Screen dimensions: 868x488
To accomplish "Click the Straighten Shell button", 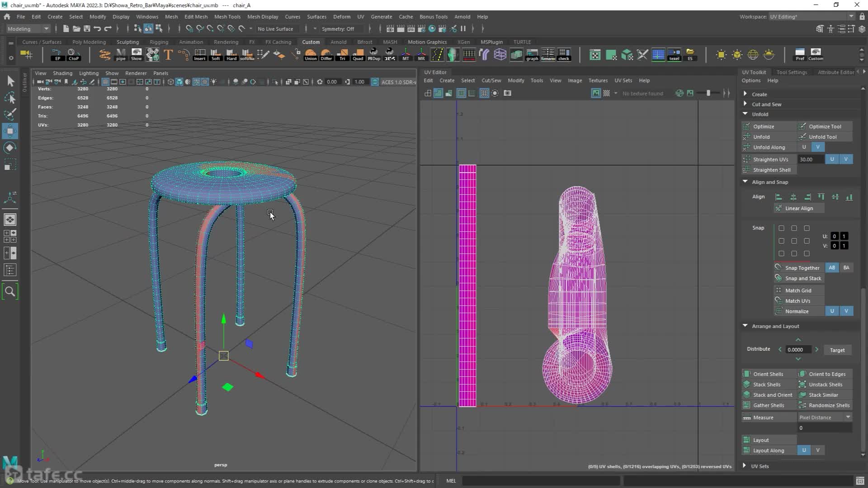I will click(x=769, y=170).
